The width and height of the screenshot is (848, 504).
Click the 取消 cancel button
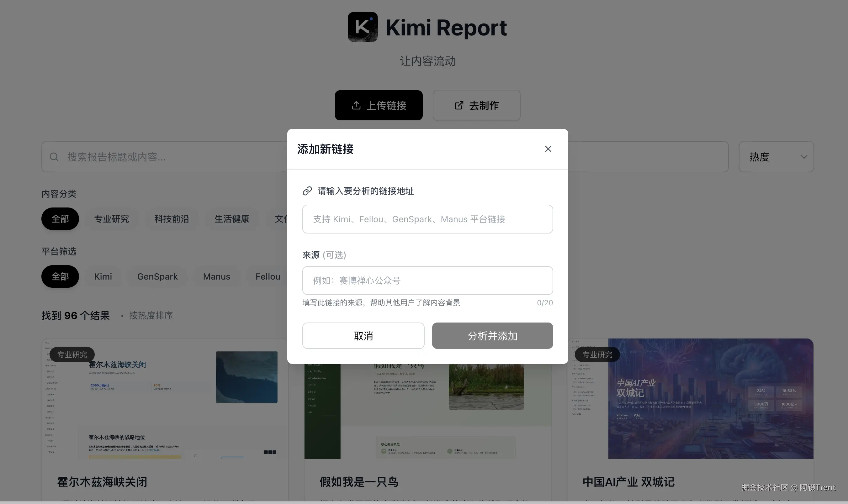[363, 336]
